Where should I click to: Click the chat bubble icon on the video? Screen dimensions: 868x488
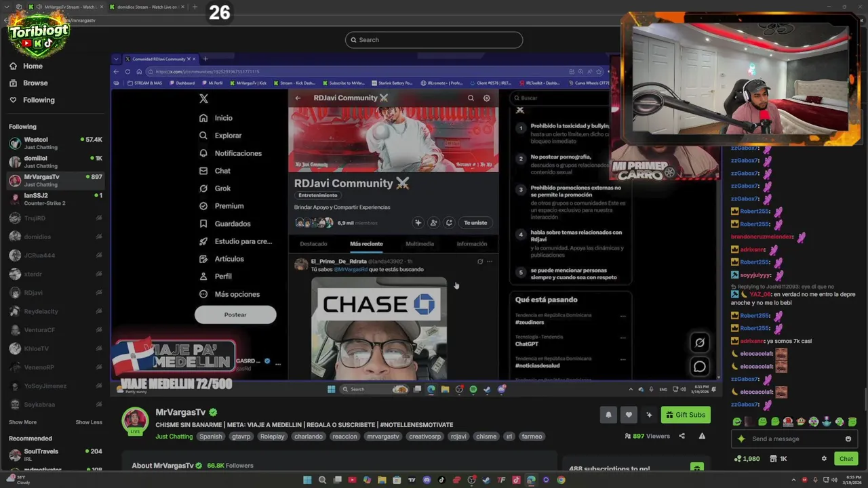[700, 367]
